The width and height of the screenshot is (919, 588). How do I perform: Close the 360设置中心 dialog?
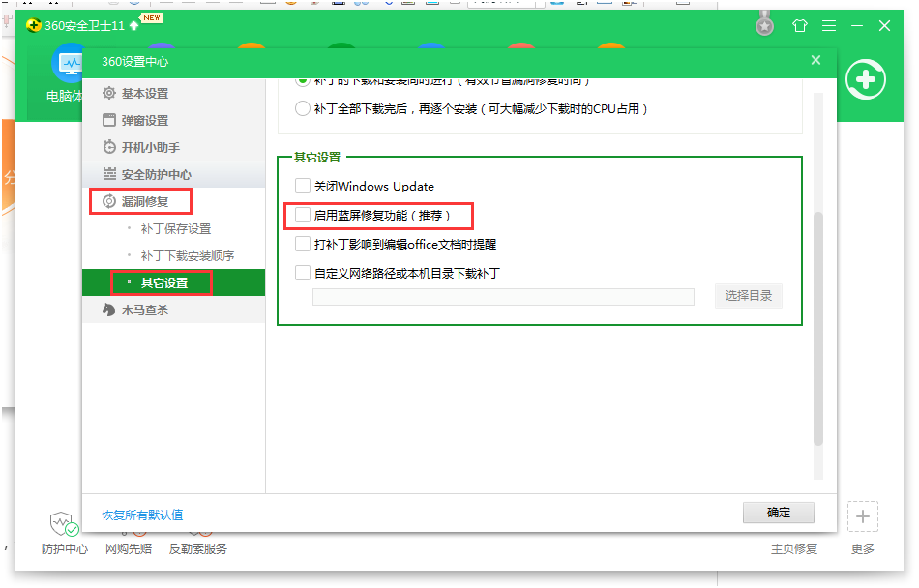tap(815, 60)
